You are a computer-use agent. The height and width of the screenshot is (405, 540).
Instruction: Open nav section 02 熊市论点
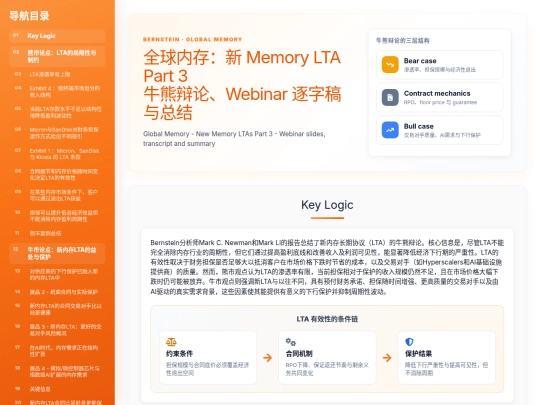click(x=57, y=56)
